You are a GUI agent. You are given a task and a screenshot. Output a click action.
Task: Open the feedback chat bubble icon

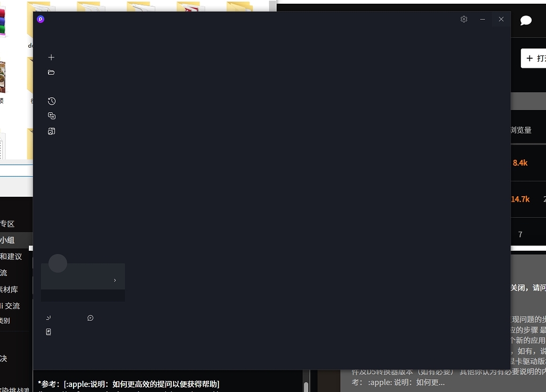90,317
